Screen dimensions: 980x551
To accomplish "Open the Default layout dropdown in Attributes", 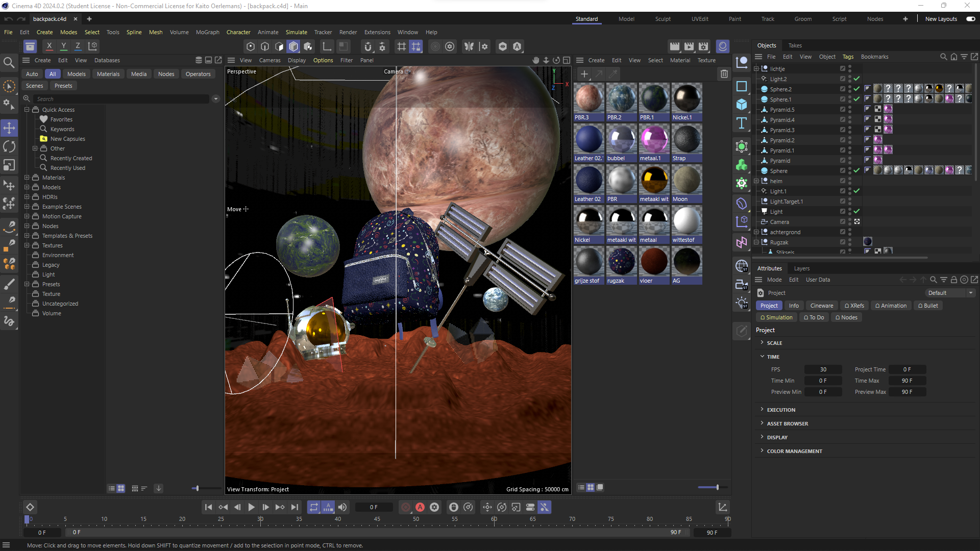I will [950, 293].
